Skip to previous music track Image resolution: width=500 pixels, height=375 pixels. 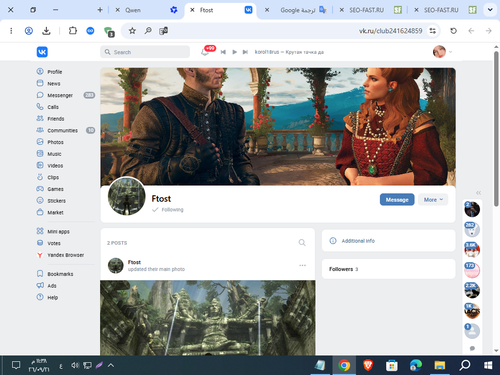pos(223,52)
